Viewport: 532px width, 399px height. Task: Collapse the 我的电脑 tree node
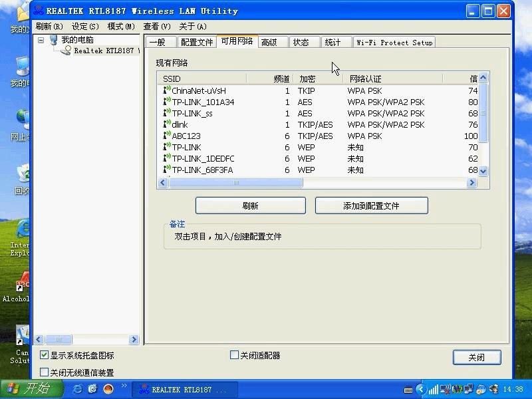click(43, 39)
